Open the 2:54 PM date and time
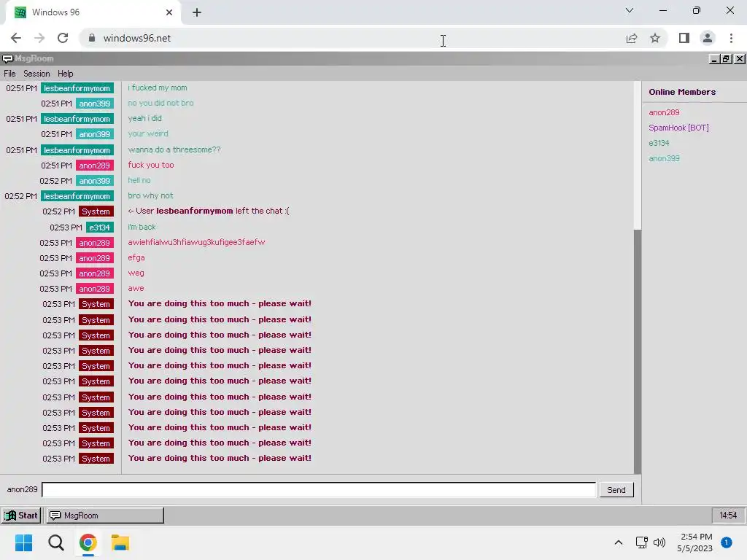Image resolution: width=747 pixels, height=560 pixels. (696, 542)
